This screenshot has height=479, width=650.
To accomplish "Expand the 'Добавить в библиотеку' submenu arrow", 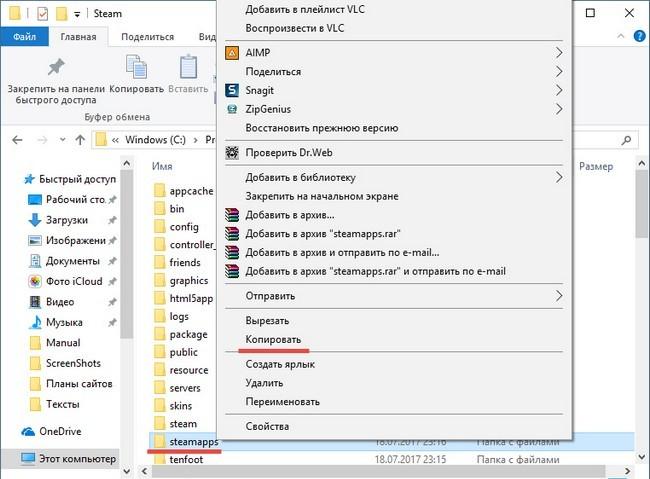I will [x=559, y=177].
